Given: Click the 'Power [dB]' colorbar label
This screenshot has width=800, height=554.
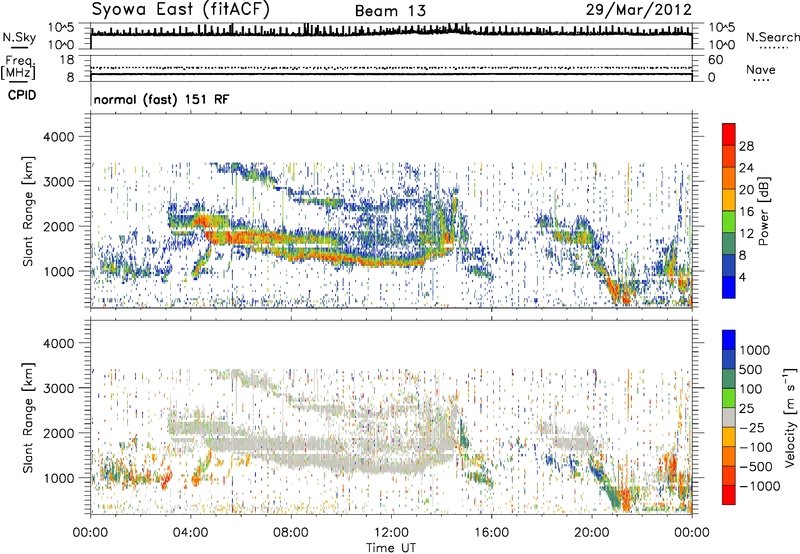Looking at the screenshot, I should [763, 211].
